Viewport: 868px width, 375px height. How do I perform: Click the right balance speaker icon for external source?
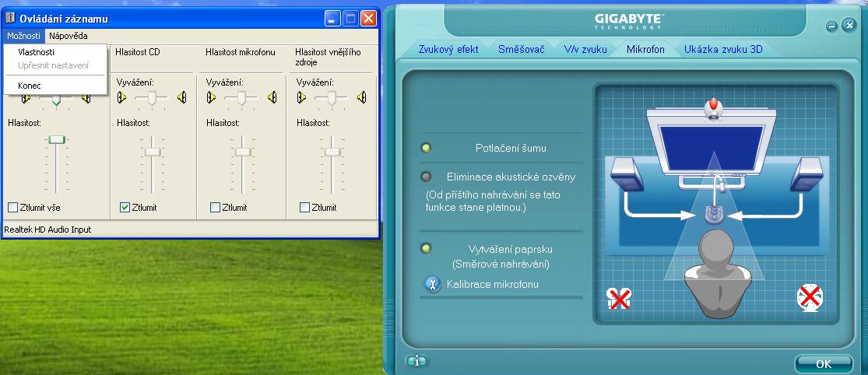tap(361, 98)
